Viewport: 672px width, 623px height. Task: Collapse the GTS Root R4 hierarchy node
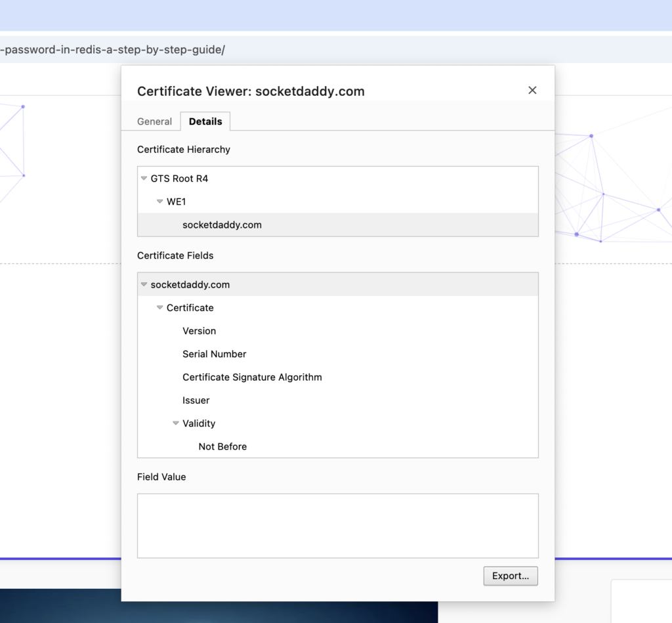[144, 178]
